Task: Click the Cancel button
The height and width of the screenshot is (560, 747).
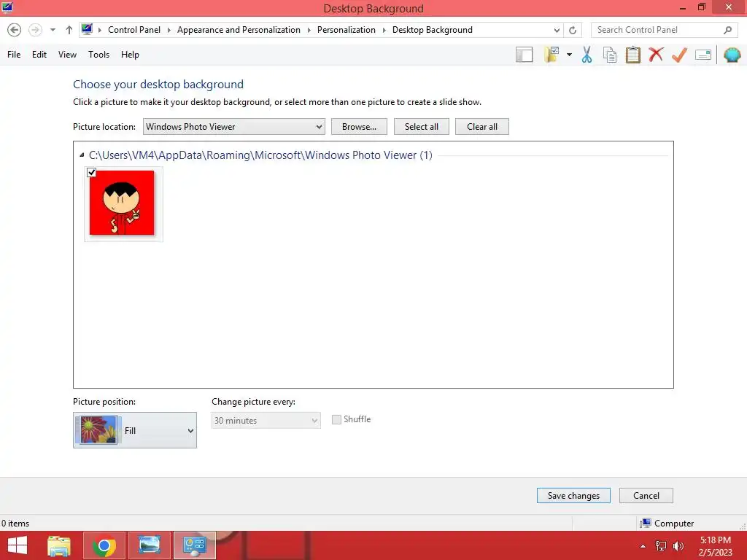Action: tap(646, 496)
